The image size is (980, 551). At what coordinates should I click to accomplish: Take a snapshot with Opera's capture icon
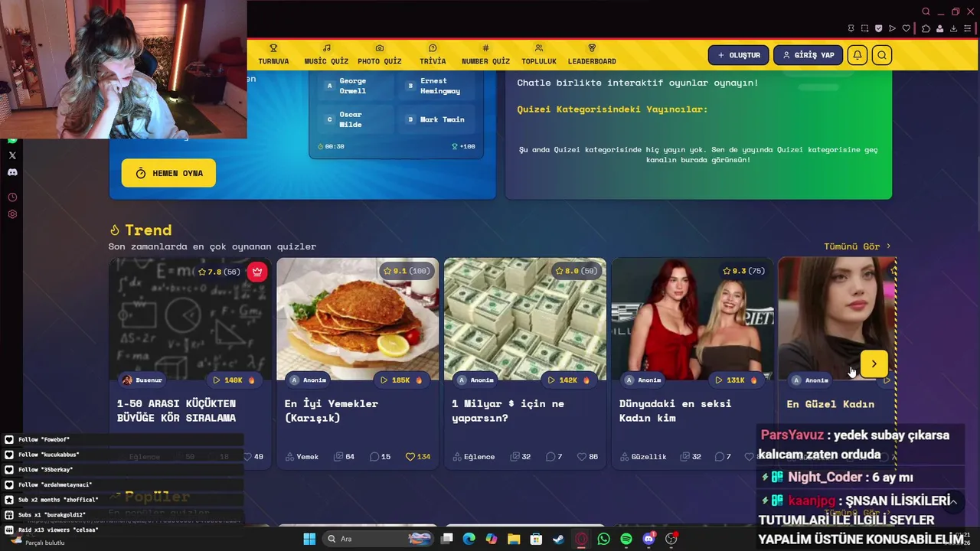(864, 28)
